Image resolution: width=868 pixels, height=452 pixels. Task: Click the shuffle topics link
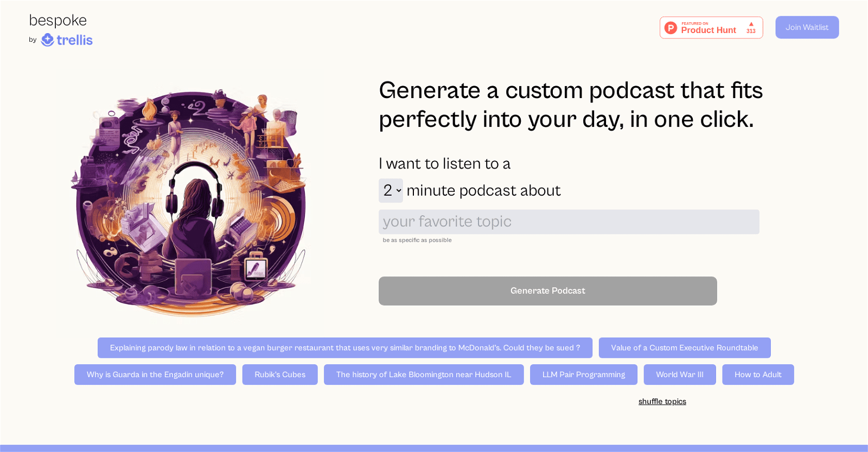662,402
